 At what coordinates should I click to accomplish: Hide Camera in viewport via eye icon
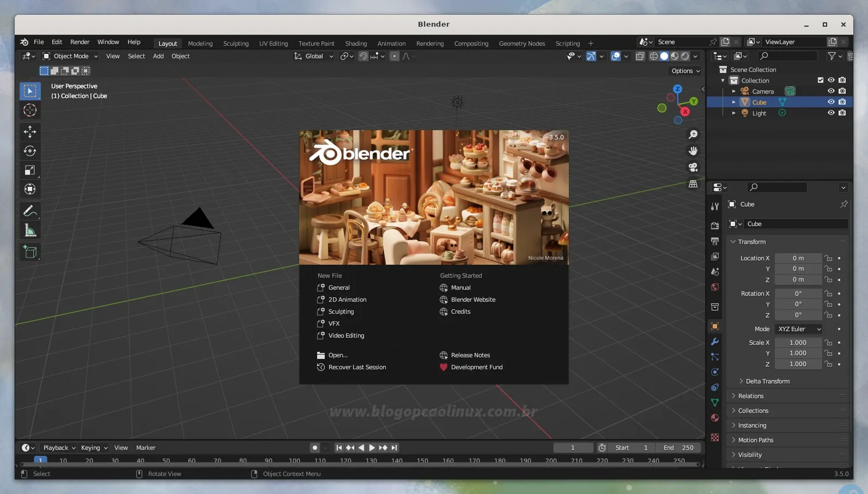click(x=831, y=91)
